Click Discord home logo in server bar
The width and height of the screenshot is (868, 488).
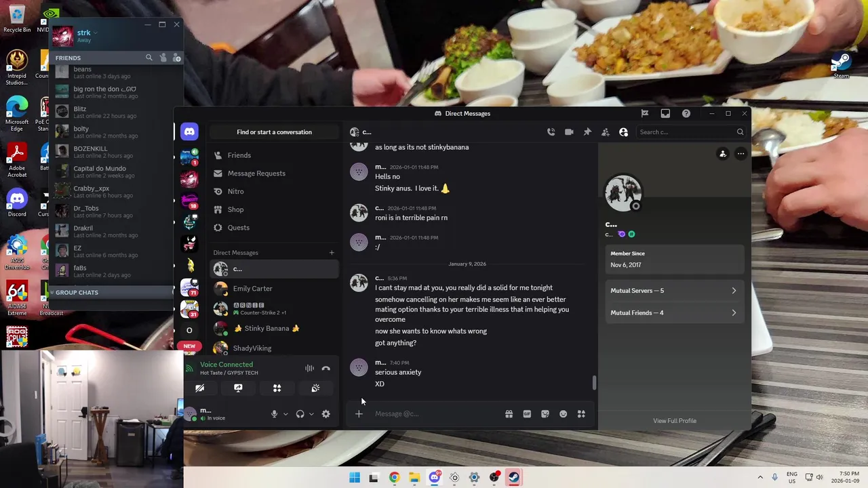[189, 132]
